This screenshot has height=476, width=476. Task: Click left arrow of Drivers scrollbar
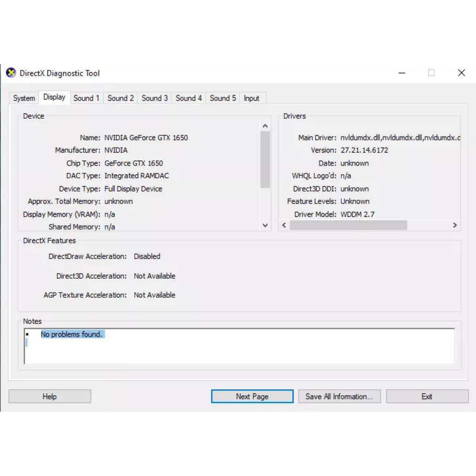point(284,225)
